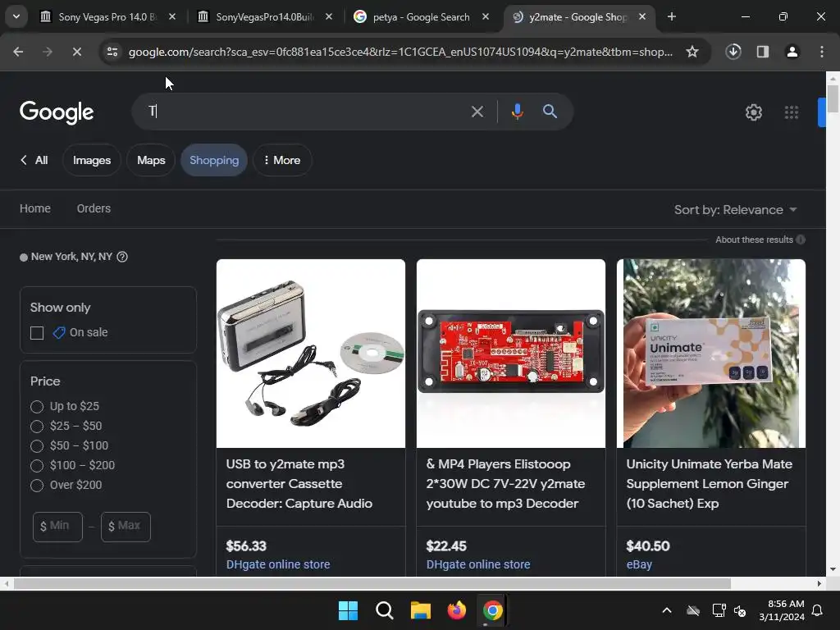Viewport: 840px width, 630px height.
Task: Enable the On sale checkbox
Action: pos(37,333)
